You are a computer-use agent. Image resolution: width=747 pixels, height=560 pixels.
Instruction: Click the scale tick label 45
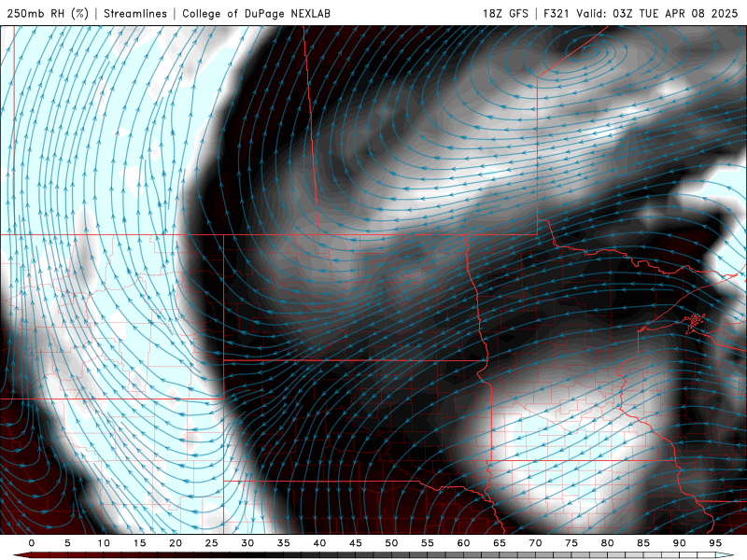356,543
